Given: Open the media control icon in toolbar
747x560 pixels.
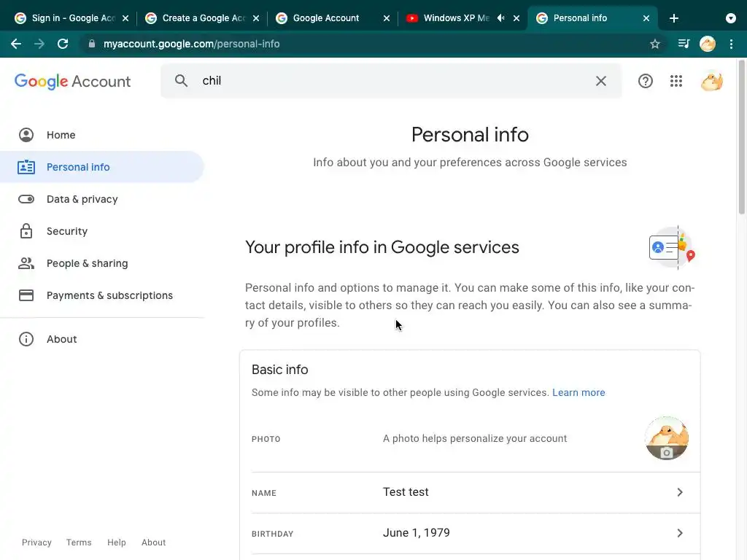Looking at the screenshot, I should [684, 44].
